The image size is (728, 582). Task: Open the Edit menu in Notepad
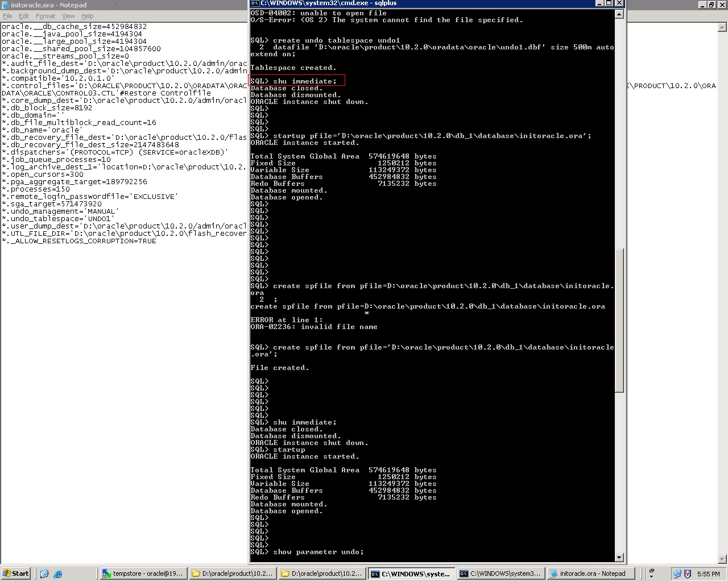(x=23, y=16)
